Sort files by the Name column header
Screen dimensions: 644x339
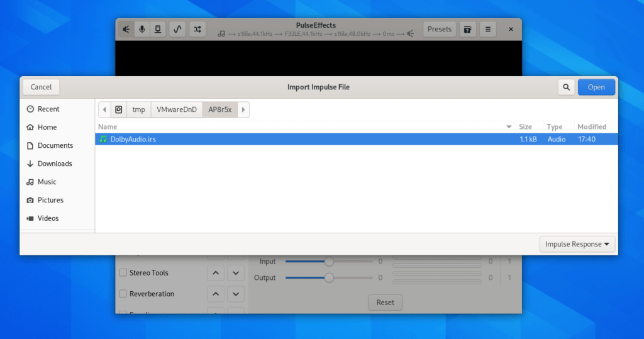[305, 127]
